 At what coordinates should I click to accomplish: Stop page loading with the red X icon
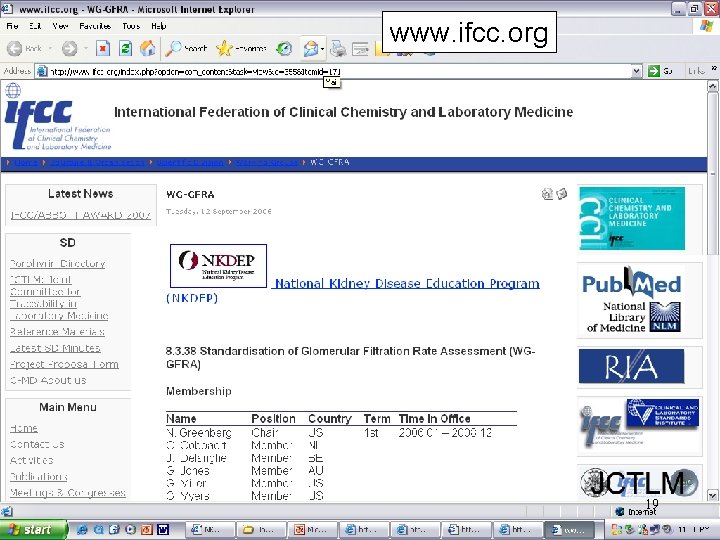pyautogui.click(x=103, y=48)
